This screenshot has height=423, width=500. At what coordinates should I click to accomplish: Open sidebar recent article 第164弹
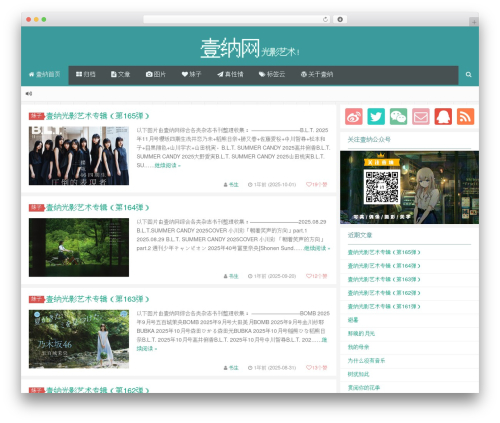384,266
